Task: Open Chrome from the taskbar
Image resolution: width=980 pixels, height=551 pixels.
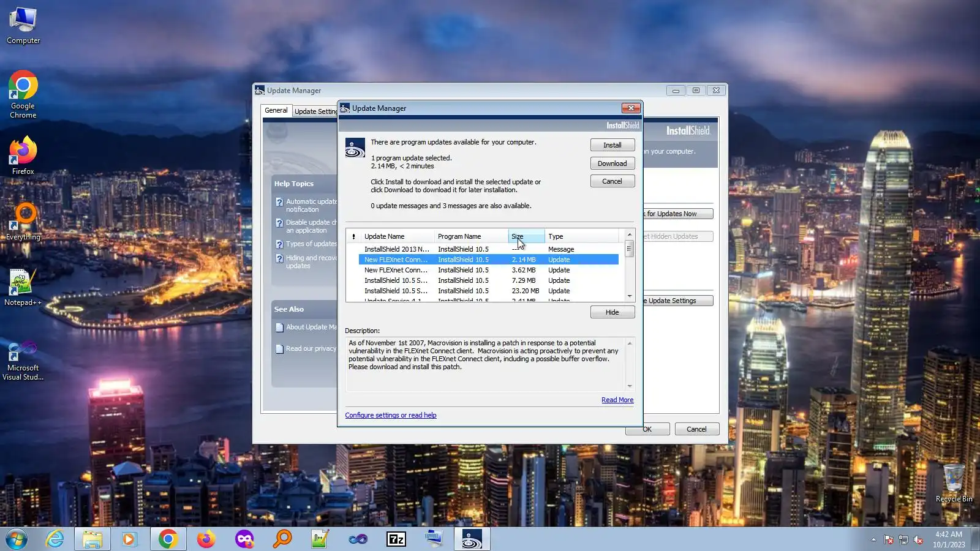Action: coord(168,539)
